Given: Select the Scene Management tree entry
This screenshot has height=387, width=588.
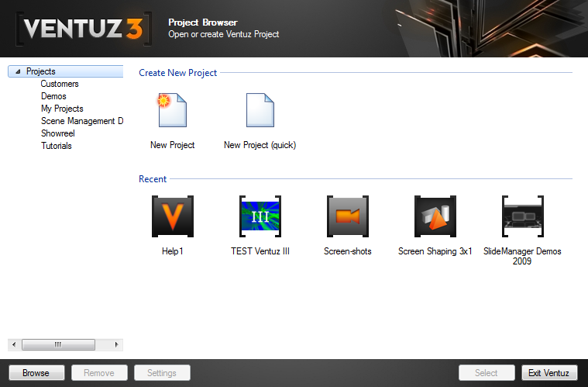Looking at the screenshot, I should tap(81, 121).
